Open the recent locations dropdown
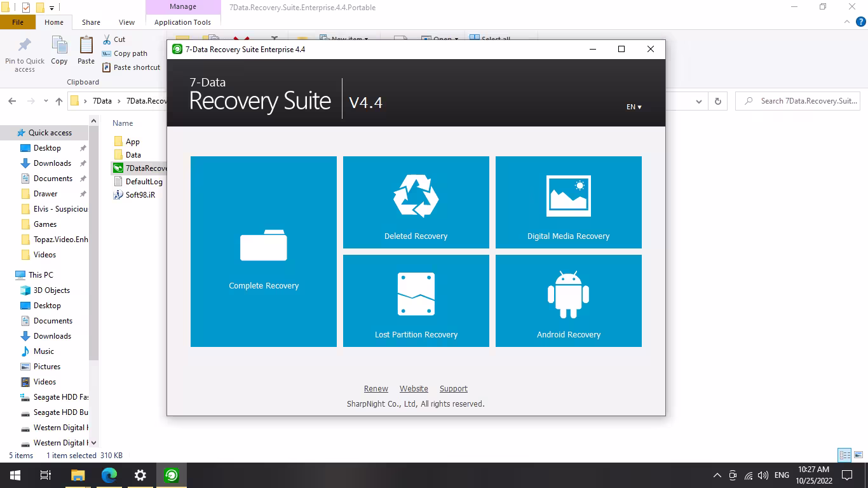Screen dimensions: 868x488 click(x=46, y=101)
